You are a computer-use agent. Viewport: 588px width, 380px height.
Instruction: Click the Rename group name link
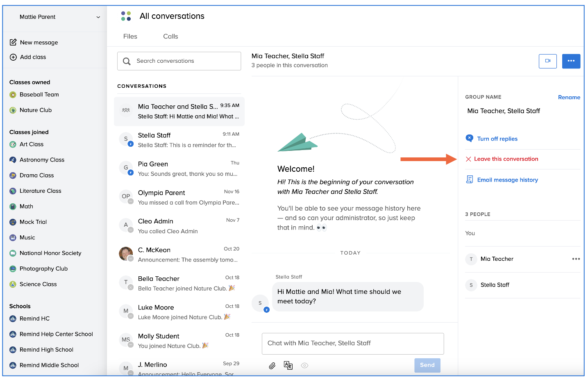point(569,97)
